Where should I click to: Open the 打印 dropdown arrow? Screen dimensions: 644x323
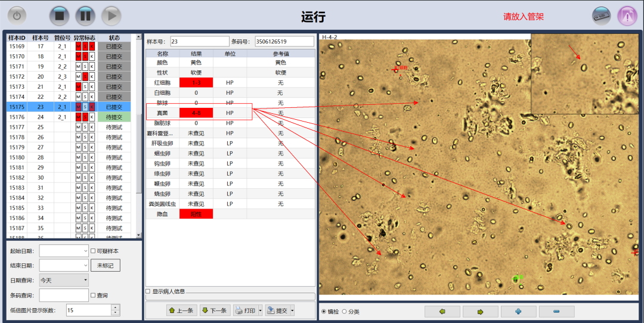point(260,310)
